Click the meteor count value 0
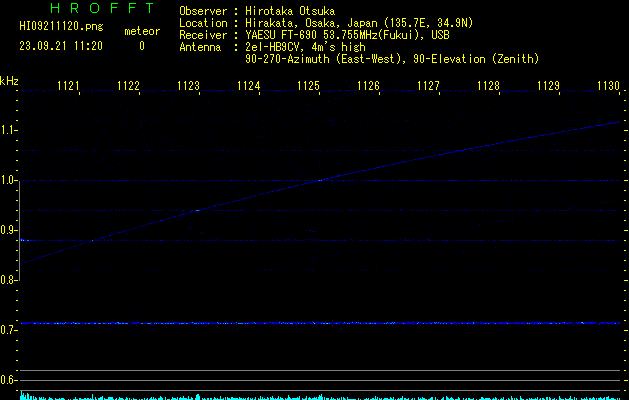 pyautogui.click(x=142, y=46)
